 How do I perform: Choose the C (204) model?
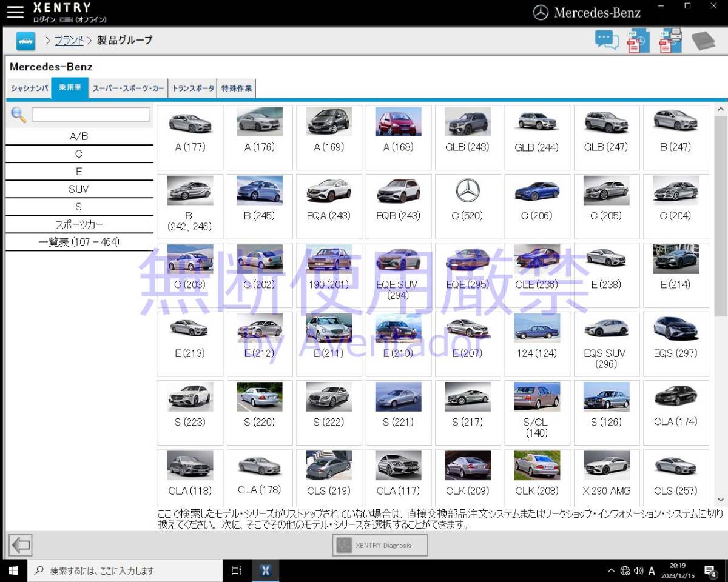pyautogui.click(x=676, y=206)
